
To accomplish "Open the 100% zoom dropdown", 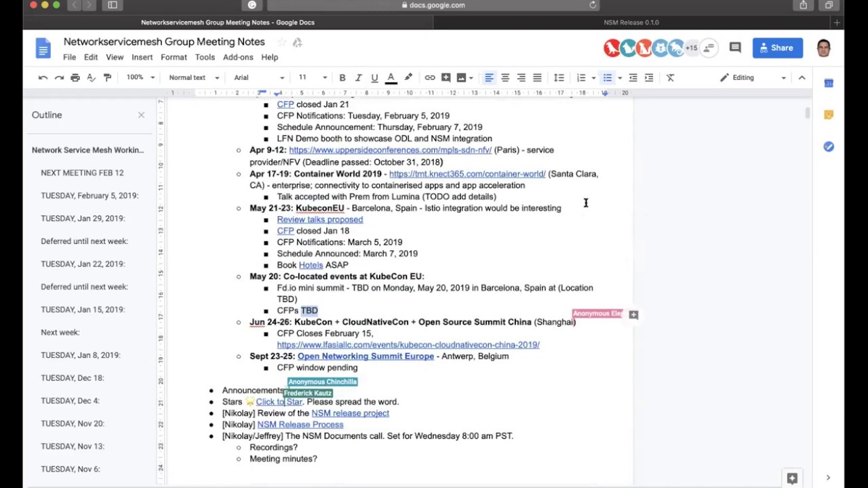I will click(x=140, y=77).
